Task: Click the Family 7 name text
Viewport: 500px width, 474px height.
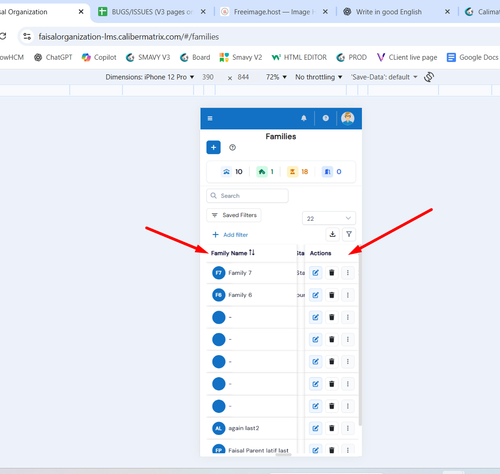Action: point(240,273)
